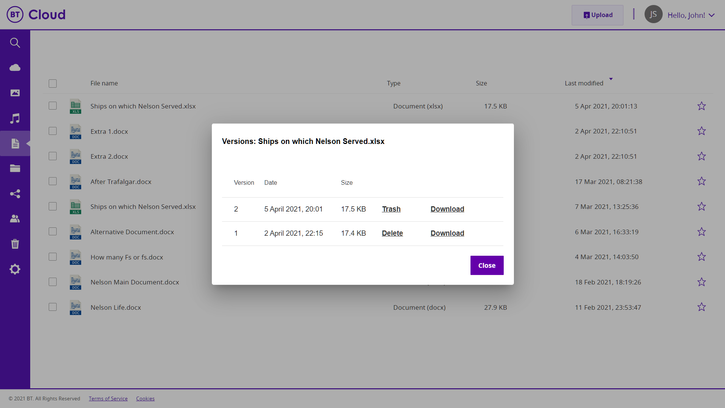Sort by File name column header
This screenshot has height=408, width=725.
coord(104,84)
